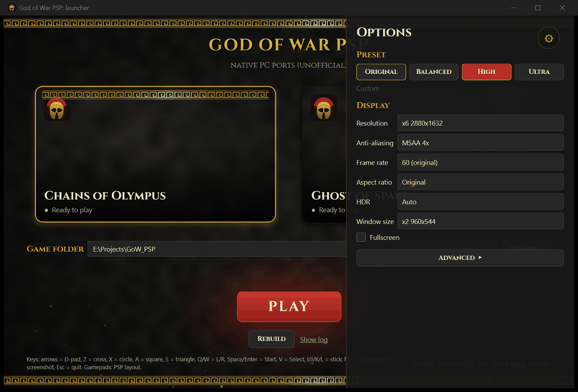Select the High preset
Image resolution: width=578 pixels, height=392 pixels.
coord(486,72)
